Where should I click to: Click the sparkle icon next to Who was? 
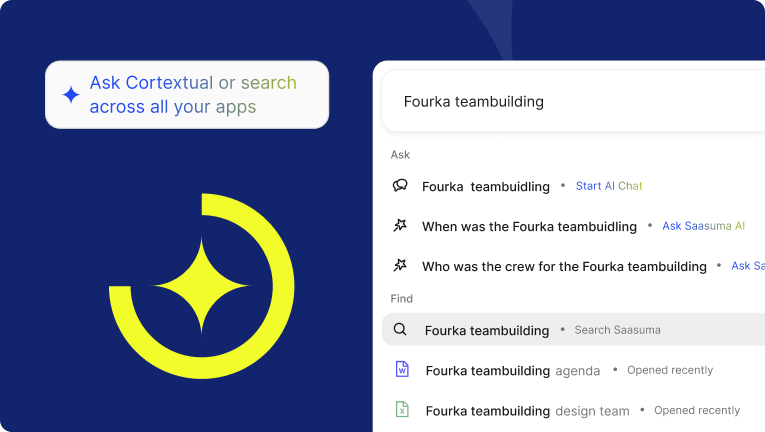coord(401,266)
